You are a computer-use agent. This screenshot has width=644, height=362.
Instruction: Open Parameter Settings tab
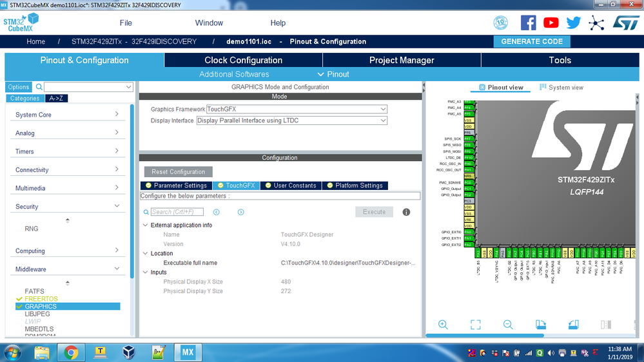(176, 186)
